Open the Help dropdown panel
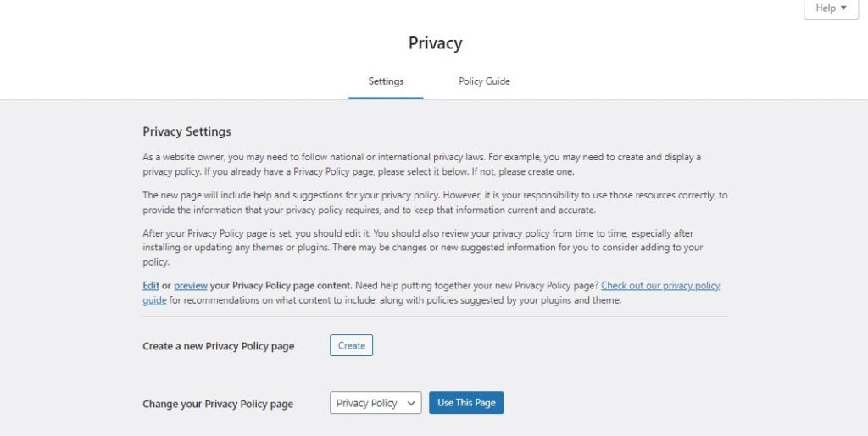This screenshot has height=436, width=868. [x=831, y=8]
